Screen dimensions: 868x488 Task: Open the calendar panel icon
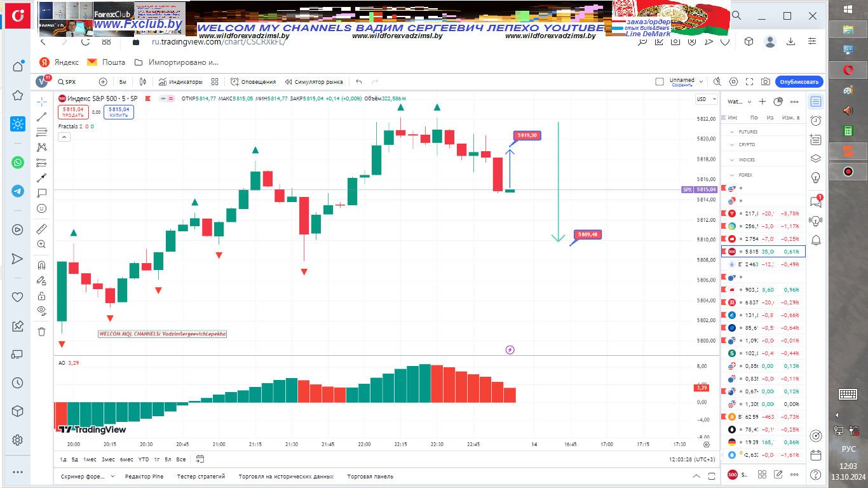click(x=816, y=455)
